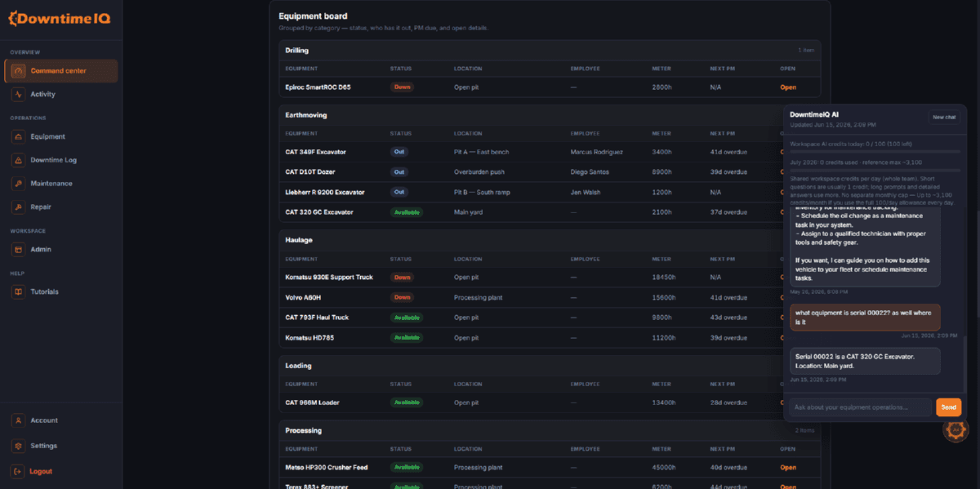The height and width of the screenshot is (489, 980).
Task: Click Down badge for Volvo A60H
Action: pos(402,297)
